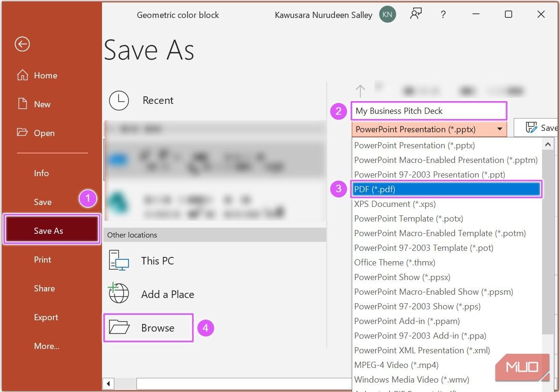Click the Browse folder button

(x=149, y=328)
